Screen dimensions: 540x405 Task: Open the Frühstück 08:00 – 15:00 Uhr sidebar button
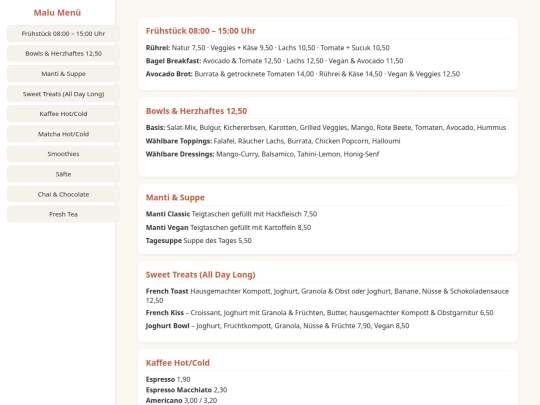63,33
